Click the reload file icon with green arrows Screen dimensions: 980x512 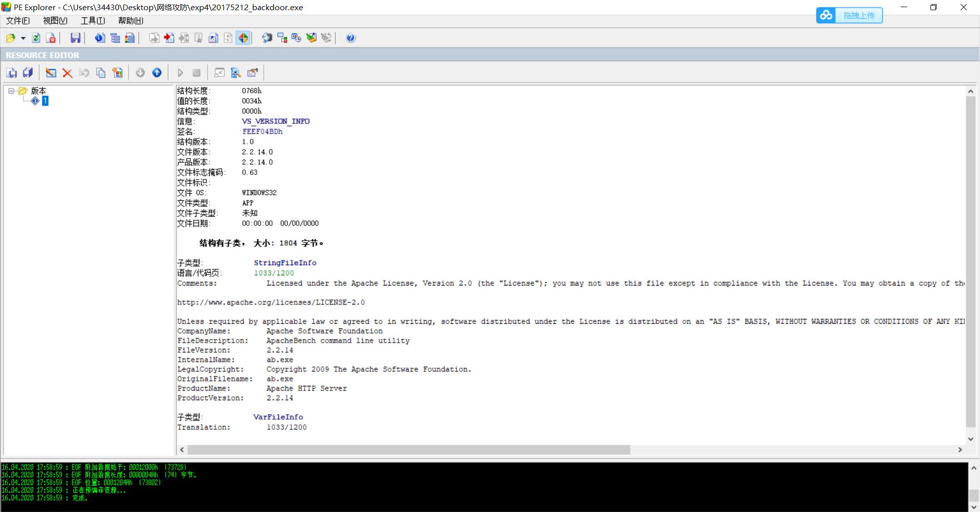coord(36,38)
